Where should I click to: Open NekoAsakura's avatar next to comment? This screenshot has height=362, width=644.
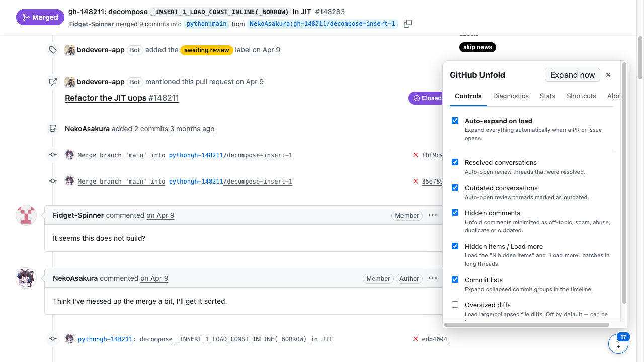pos(26,278)
